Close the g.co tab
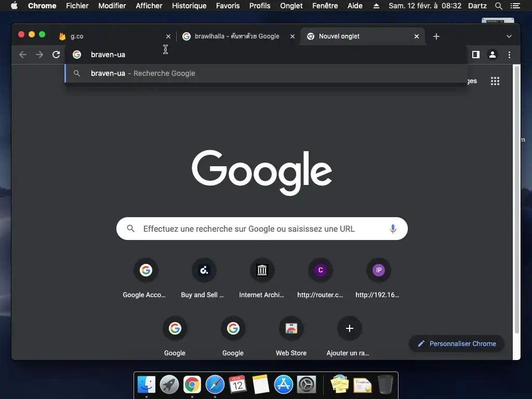The image size is (532, 399). point(168,36)
